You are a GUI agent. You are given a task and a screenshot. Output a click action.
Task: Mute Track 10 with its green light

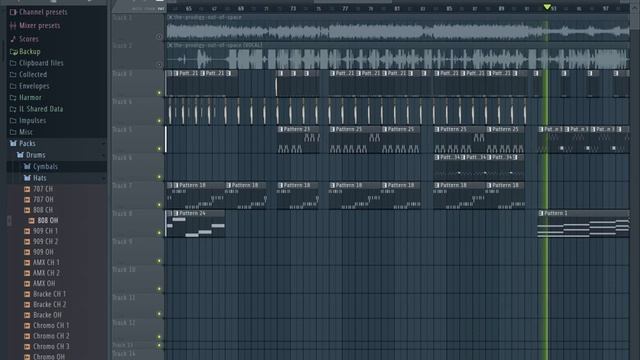pos(159,289)
